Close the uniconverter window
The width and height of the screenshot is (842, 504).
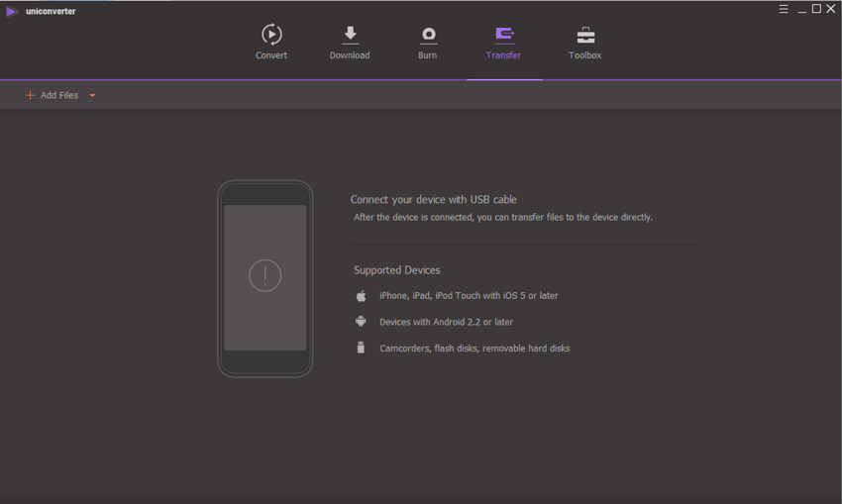pos(831,9)
